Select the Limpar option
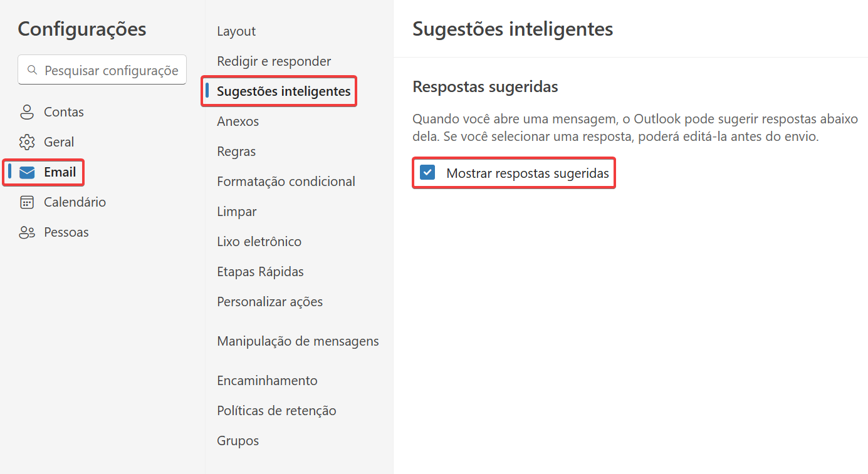Screen dimensions: 868x474 237,212
